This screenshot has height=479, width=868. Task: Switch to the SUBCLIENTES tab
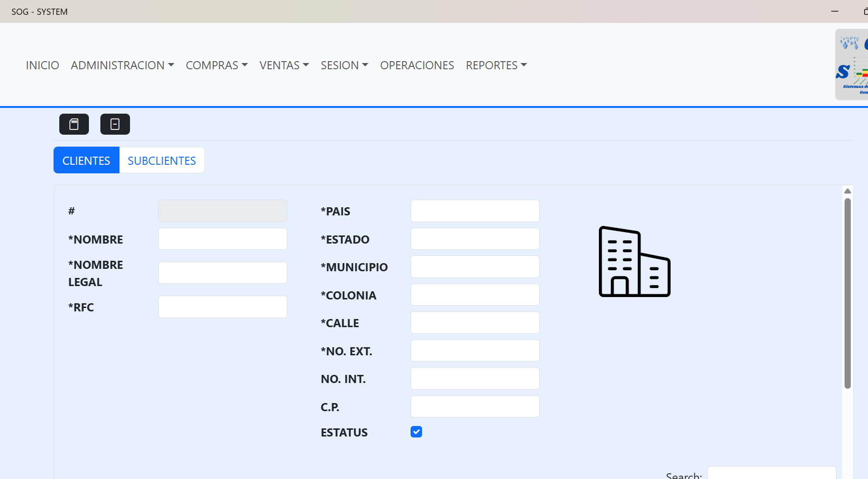click(x=162, y=160)
